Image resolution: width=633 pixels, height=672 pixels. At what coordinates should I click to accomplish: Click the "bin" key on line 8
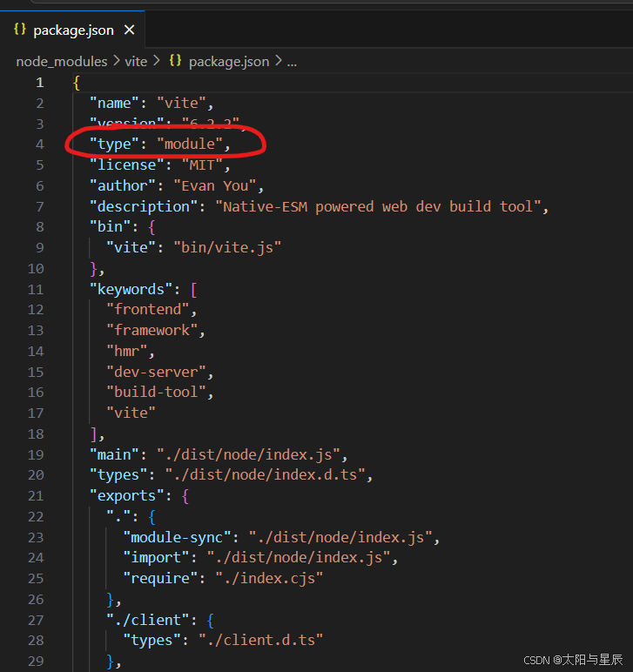tap(110, 226)
